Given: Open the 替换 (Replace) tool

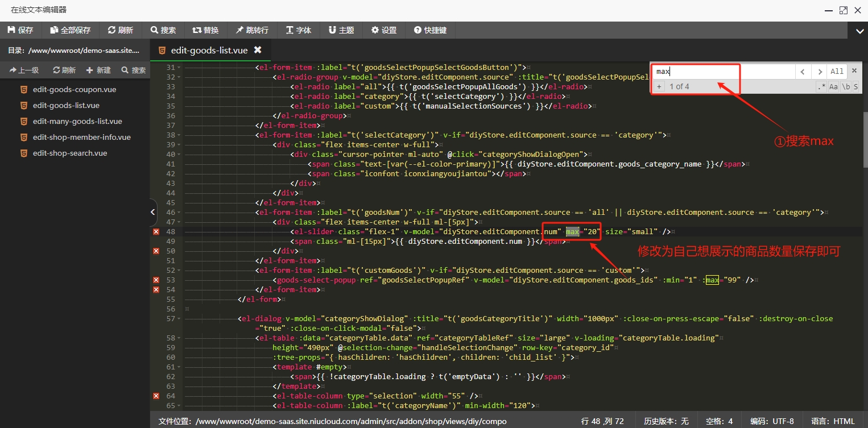Looking at the screenshot, I should (x=205, y=30).
